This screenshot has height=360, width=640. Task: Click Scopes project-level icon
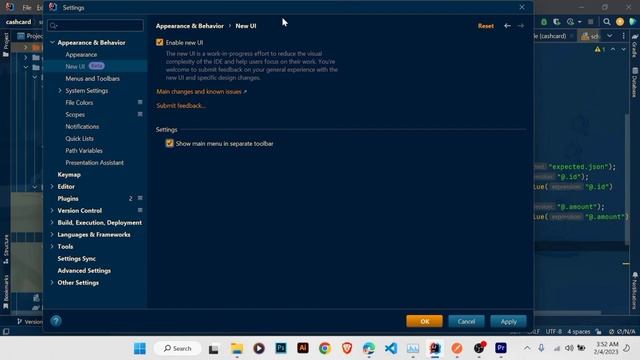click(140, 114)
